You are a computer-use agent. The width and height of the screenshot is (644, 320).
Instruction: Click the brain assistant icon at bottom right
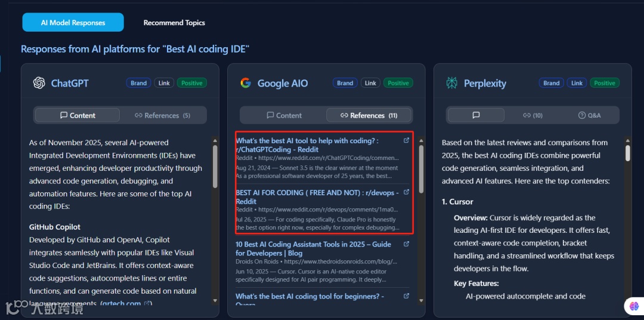tap(634, 306)
